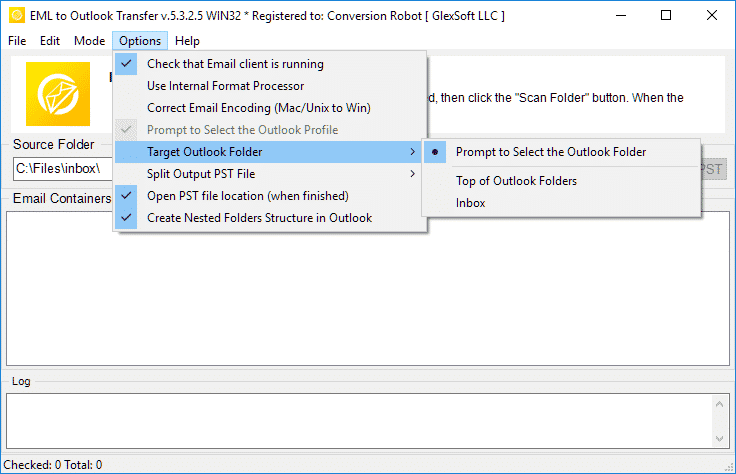Open the Mode menu
736x474 pixels.
(89, 41)
